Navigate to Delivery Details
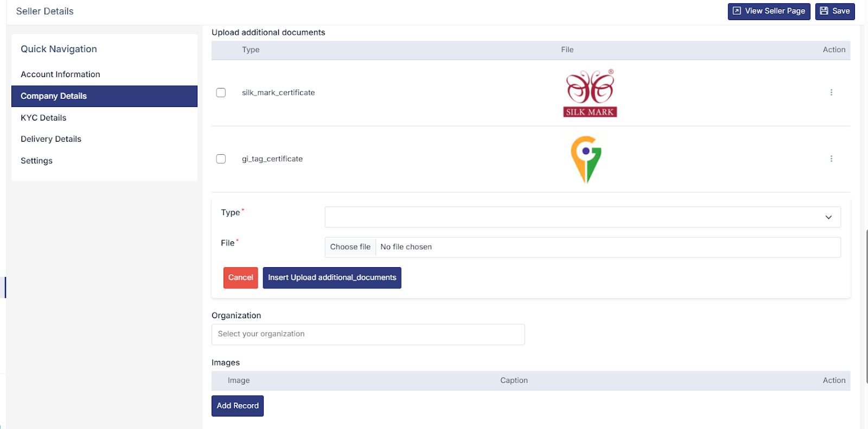 (x=51, y=139)
